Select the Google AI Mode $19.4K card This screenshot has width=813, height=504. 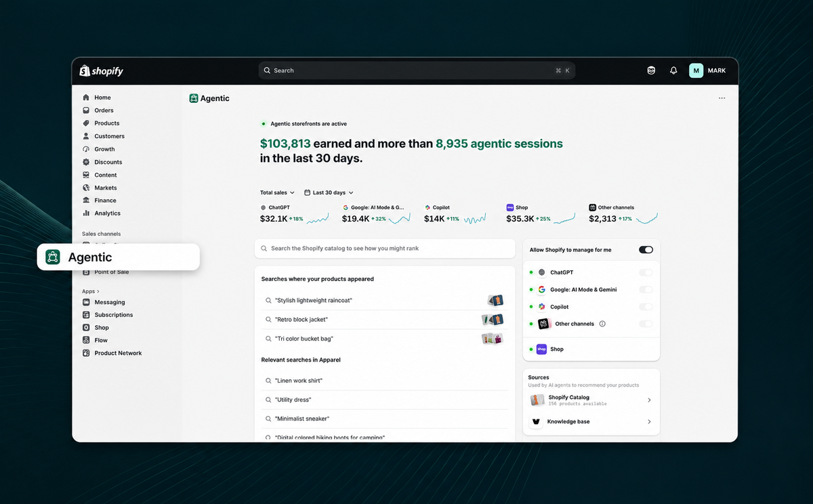pos(377,214)
